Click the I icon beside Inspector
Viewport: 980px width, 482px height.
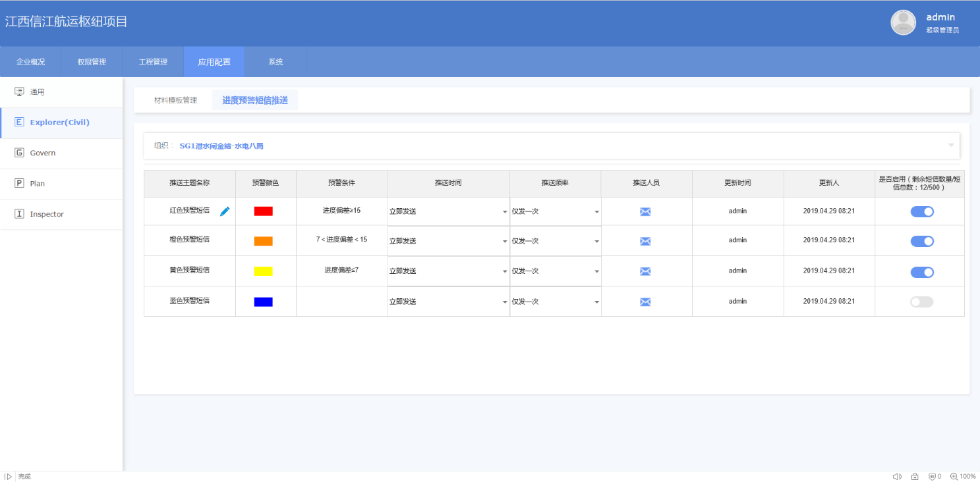point(19,214)
